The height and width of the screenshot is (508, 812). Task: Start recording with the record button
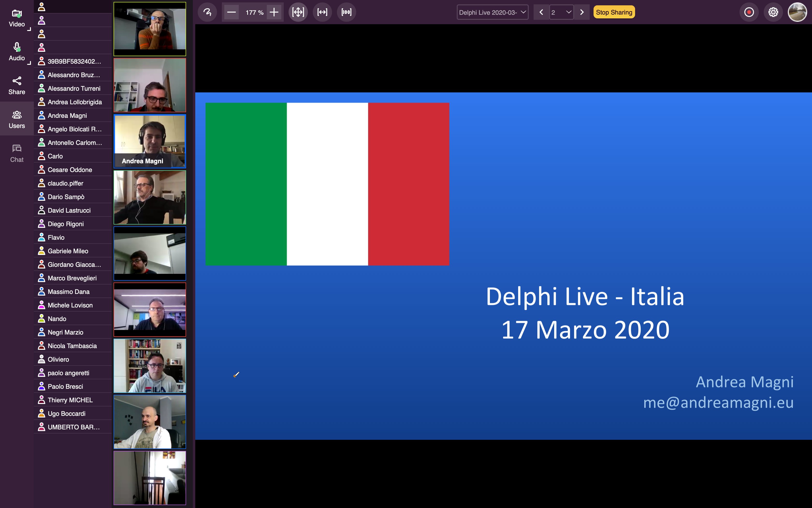pyautogui.click(x=749, y=12)
